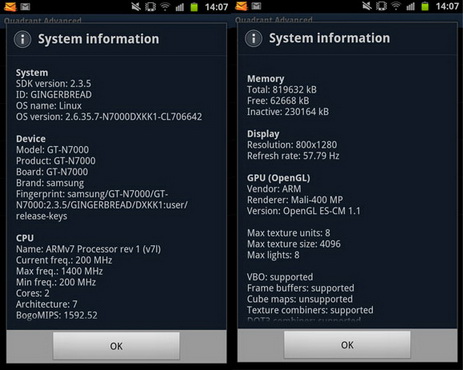Tap orange envelope notification in left status bar
The image size is (463, 370).
click(10, 6)
